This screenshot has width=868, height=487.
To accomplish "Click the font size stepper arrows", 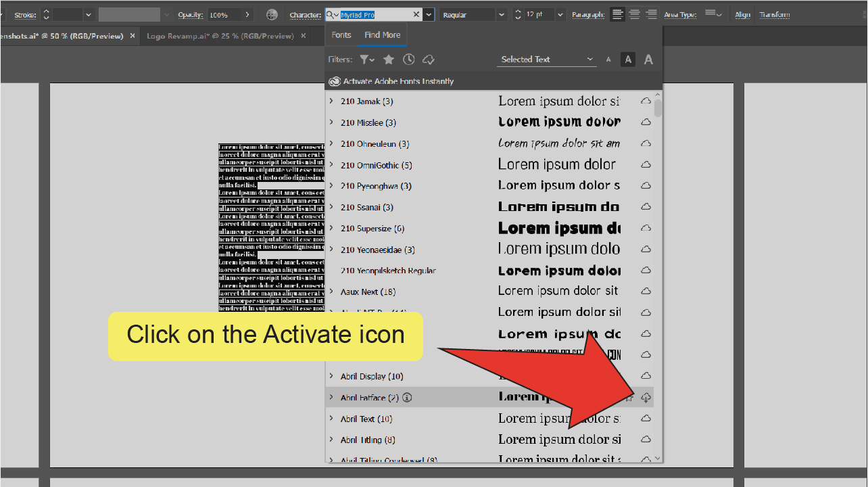I will (x=518, y=14).
